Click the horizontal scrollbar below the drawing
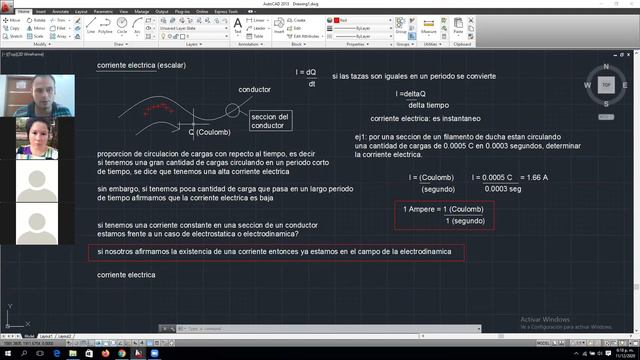Viewport: 640px width, 360px height. (527, 336)
